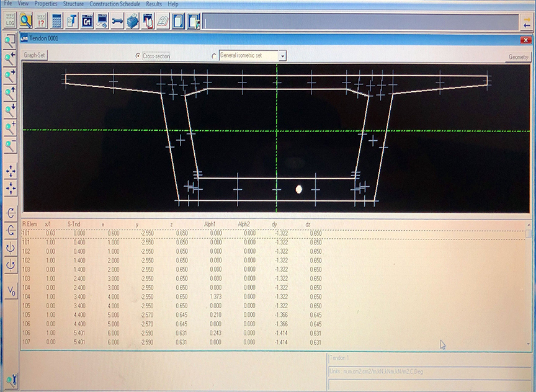Click the question mark help icon
Screen dimensions: 536x392
click(42, 20)
